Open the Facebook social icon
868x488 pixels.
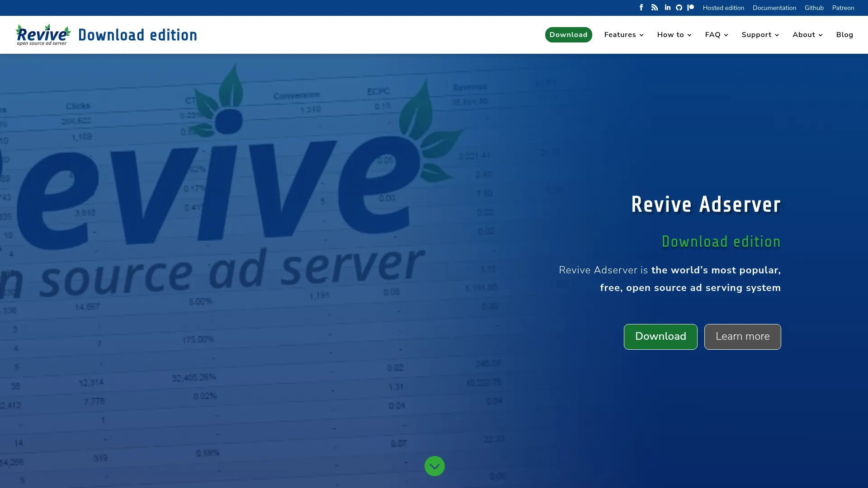pyautogui.click(x=641, y=8)
